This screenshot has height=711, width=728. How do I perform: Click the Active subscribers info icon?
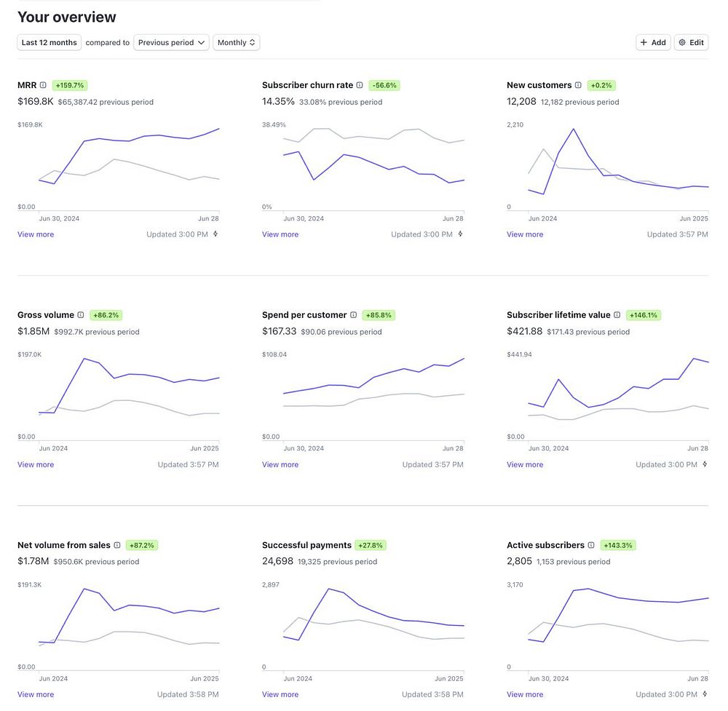[591, 545]
